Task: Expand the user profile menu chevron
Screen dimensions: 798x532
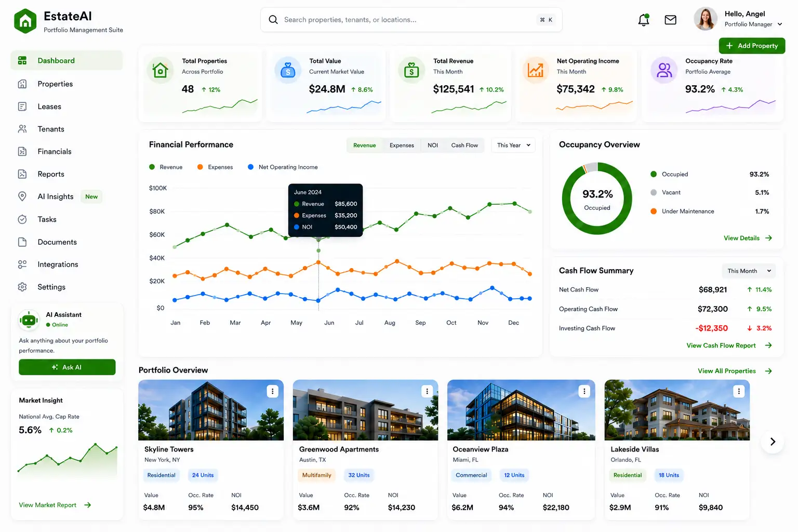Action: (x=780, y=24)
